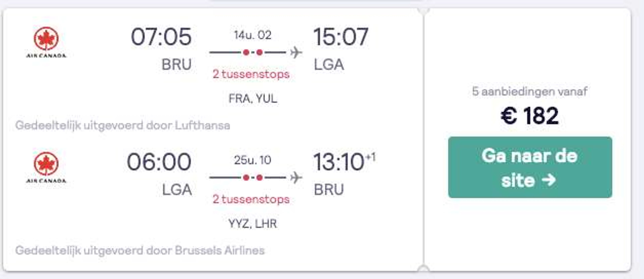Open the Ga naar de site button
The height and width of the screenshot is (279, 644).
click(x=530, y=167)
